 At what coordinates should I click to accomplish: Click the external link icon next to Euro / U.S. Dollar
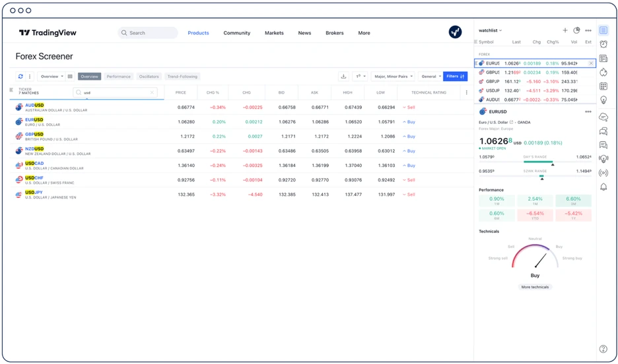511,123
